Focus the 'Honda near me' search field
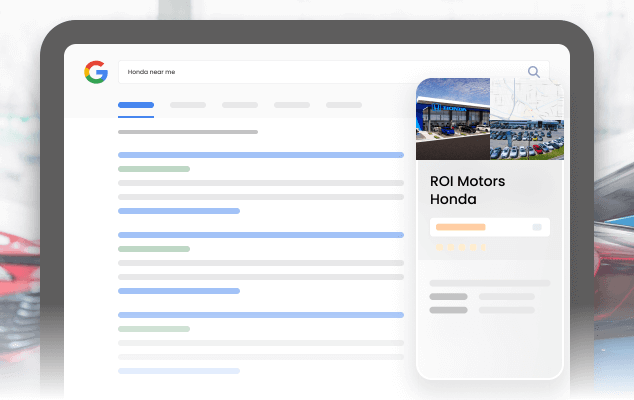The height and width of the screenshot is (400, 634). (334, 72)
